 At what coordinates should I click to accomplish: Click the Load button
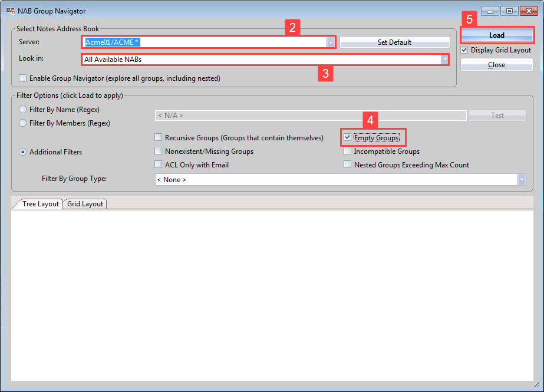coord(496,35)
